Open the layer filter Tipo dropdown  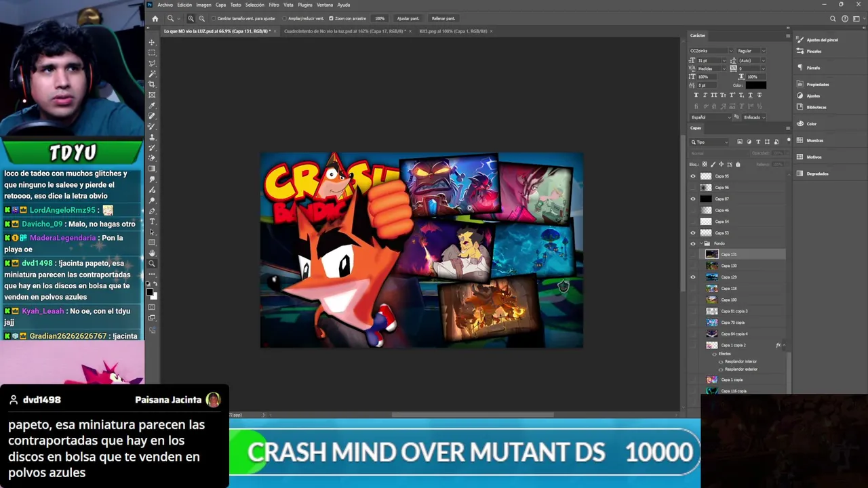click(x=710, y=142)
